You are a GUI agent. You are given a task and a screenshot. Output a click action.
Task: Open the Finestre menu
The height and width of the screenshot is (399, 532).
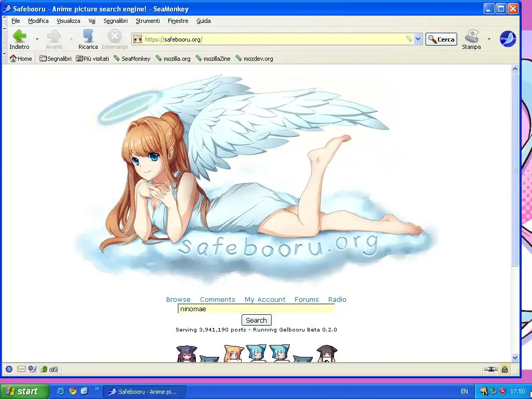point(178,21)
